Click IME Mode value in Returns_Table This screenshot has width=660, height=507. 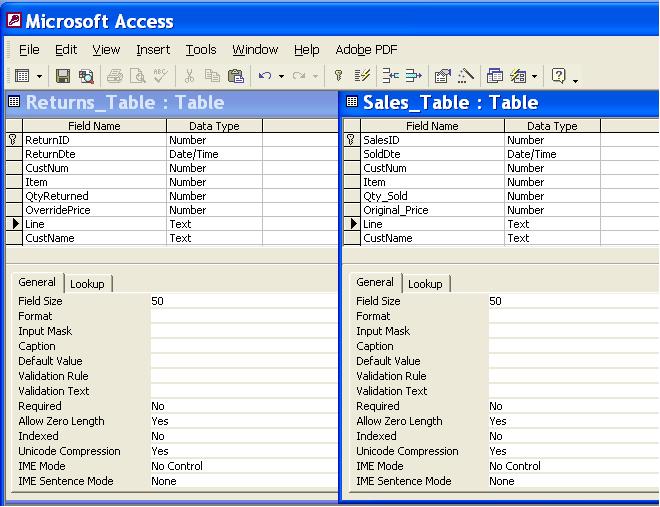click(243, 466)
